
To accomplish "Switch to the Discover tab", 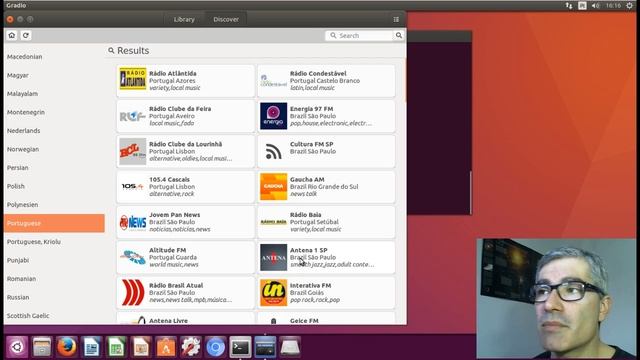I will point(226,19).
